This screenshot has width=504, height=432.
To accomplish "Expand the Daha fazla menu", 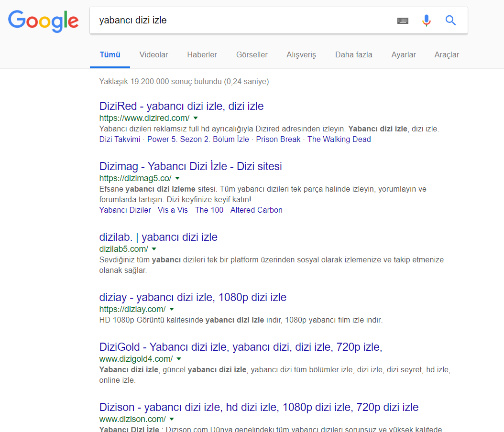I will tap(353, 54).
